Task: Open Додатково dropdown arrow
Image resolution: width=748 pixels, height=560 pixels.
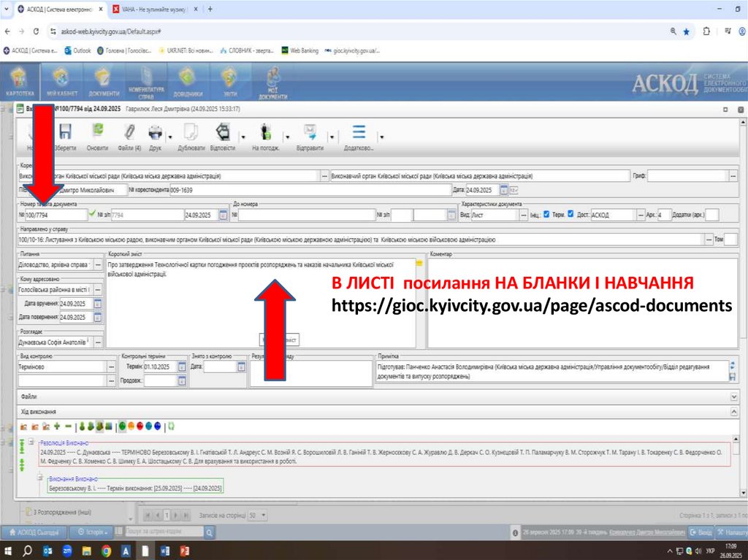Action: [x=381, y=137]
